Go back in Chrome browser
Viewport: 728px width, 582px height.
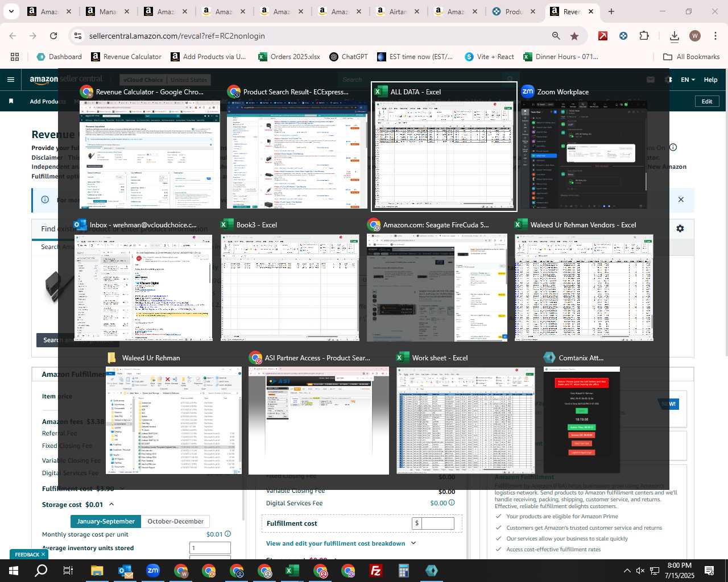[13, 36]
